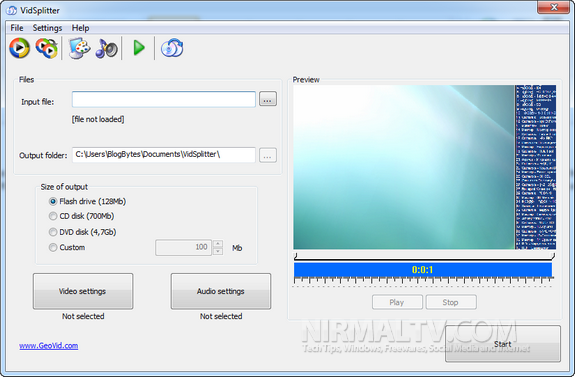Screen dimensions: 575x377
Task: Open the Settings menu
Action: (x=47, y=28)
